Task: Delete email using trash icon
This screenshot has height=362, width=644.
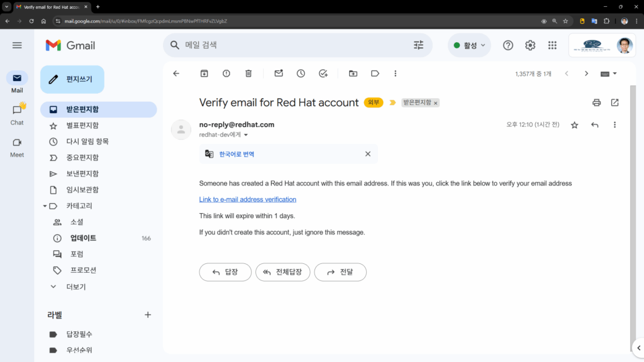Action: tap(248, 74)
